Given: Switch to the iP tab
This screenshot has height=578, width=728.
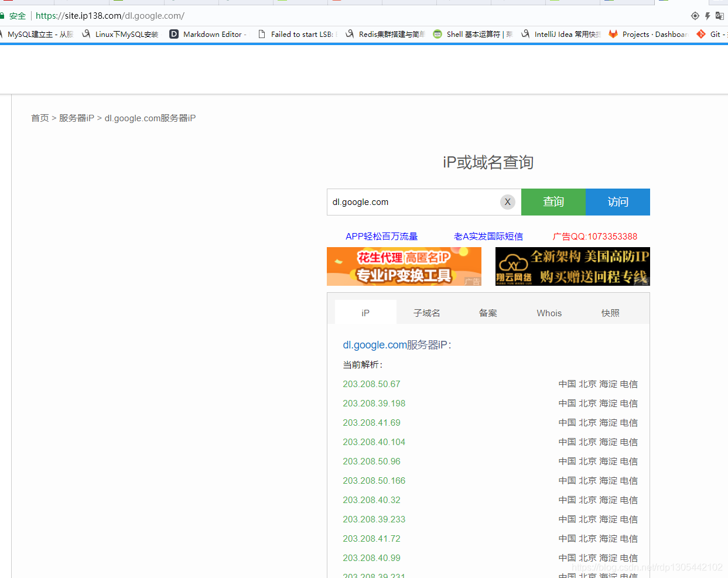Looking at the screenshot, I should click(365, 313).
